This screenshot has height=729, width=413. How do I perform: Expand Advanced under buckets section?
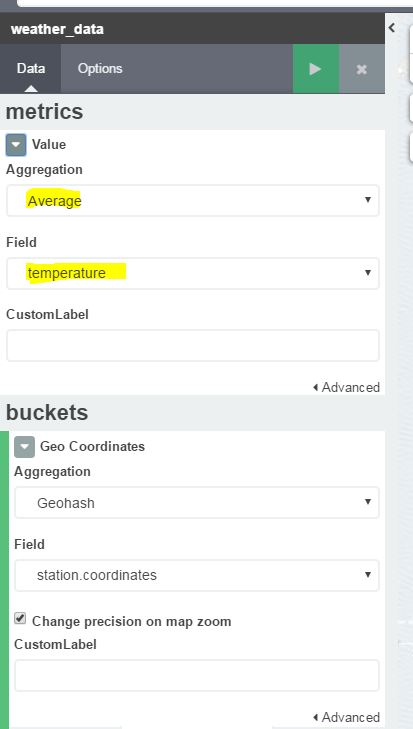coord(346,717)
